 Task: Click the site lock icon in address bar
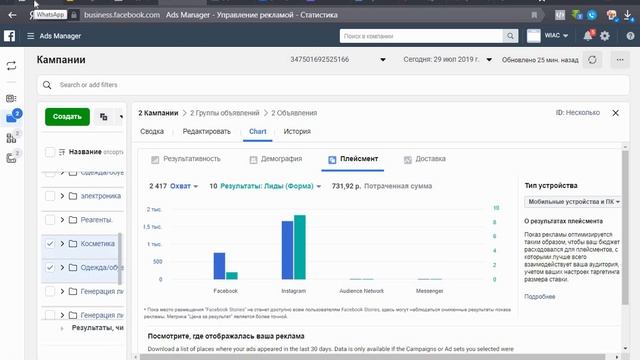pyautogui.click(x=74, y=15)
